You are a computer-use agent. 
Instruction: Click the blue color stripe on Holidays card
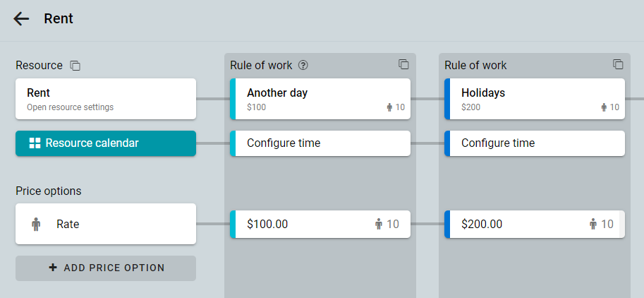447,99
